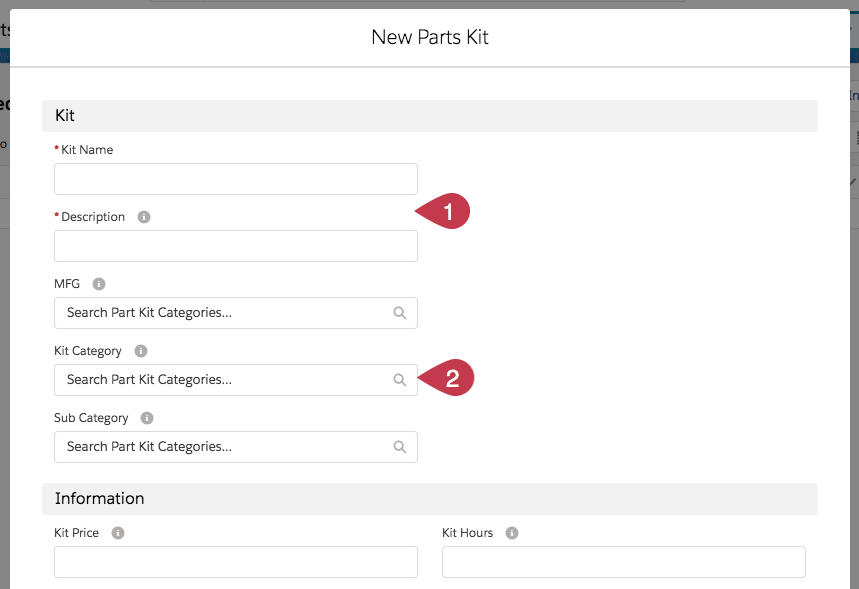Click the Information section header
Viewport: 859px width, 589px height.
430,499
